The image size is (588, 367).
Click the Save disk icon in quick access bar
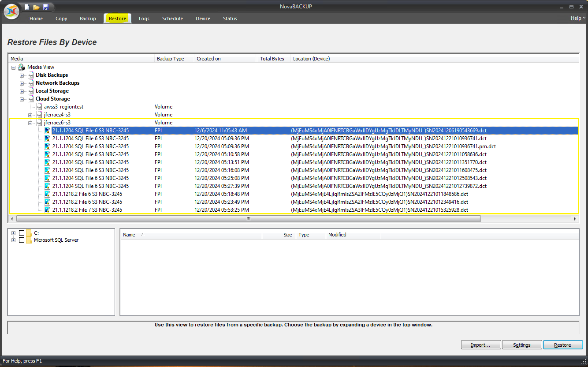click(x=46, y=7)
